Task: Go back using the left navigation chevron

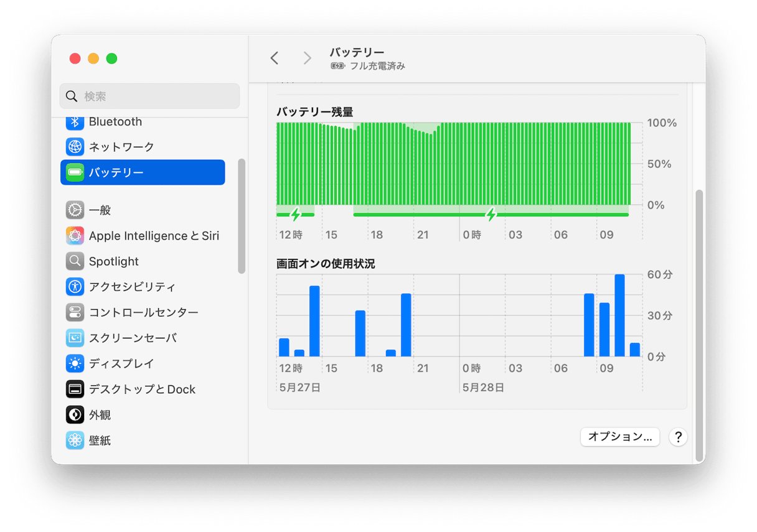Action: pos(275,58)
